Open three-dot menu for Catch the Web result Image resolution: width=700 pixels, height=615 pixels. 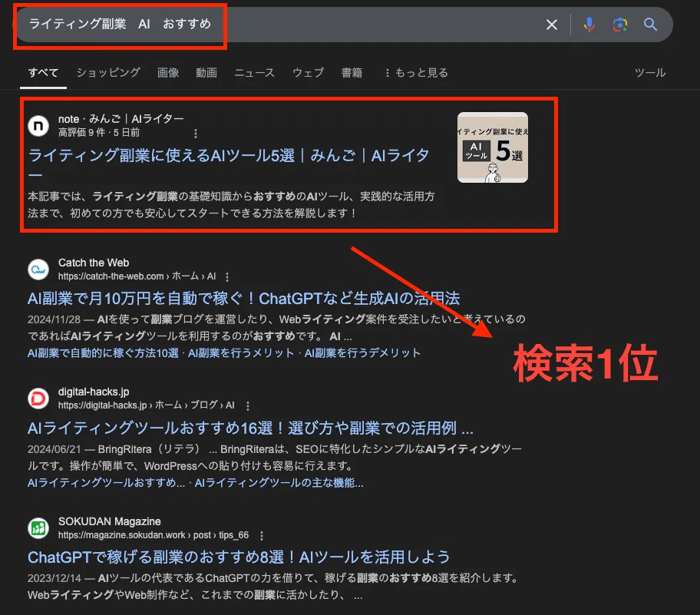(x=227, y=277)
